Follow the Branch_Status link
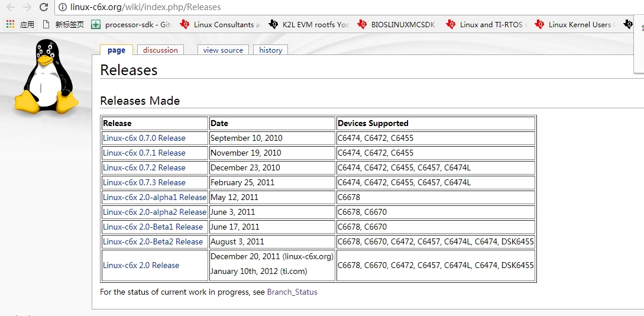Viewport: 644px width, 316px height. [292, 292]
